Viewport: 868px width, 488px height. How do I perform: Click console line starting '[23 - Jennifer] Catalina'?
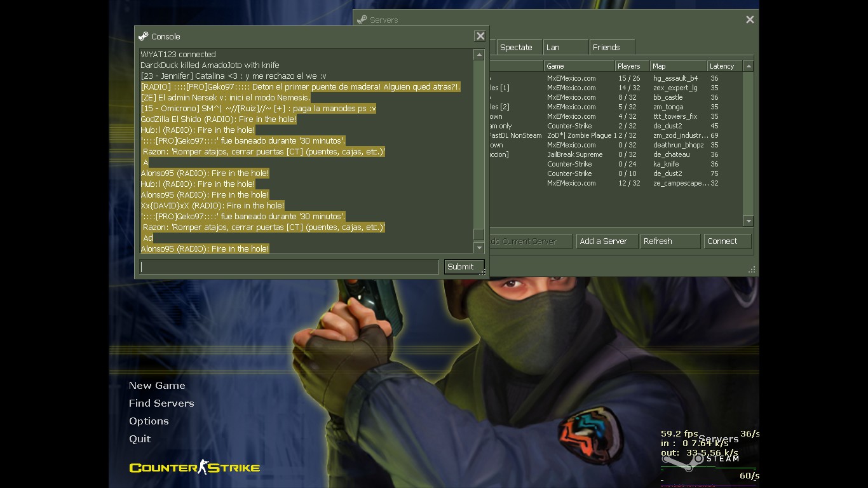point(233,76)
